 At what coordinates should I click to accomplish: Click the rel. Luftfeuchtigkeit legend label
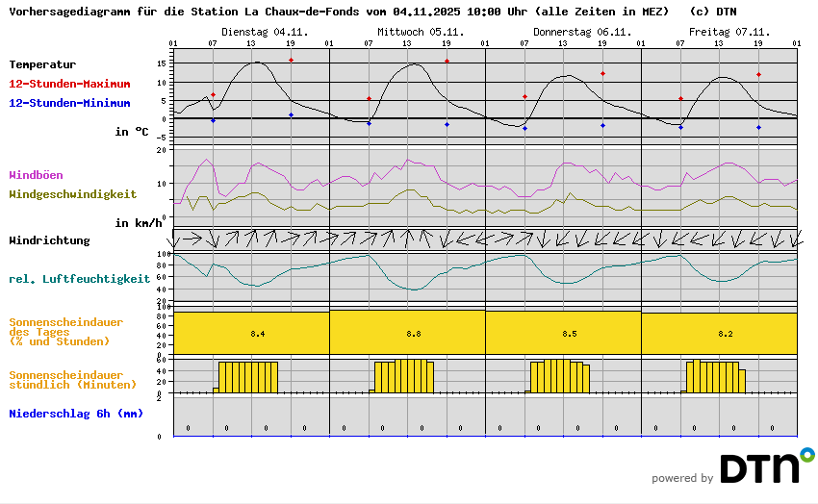pyautogui.click(x=79, y=279)
